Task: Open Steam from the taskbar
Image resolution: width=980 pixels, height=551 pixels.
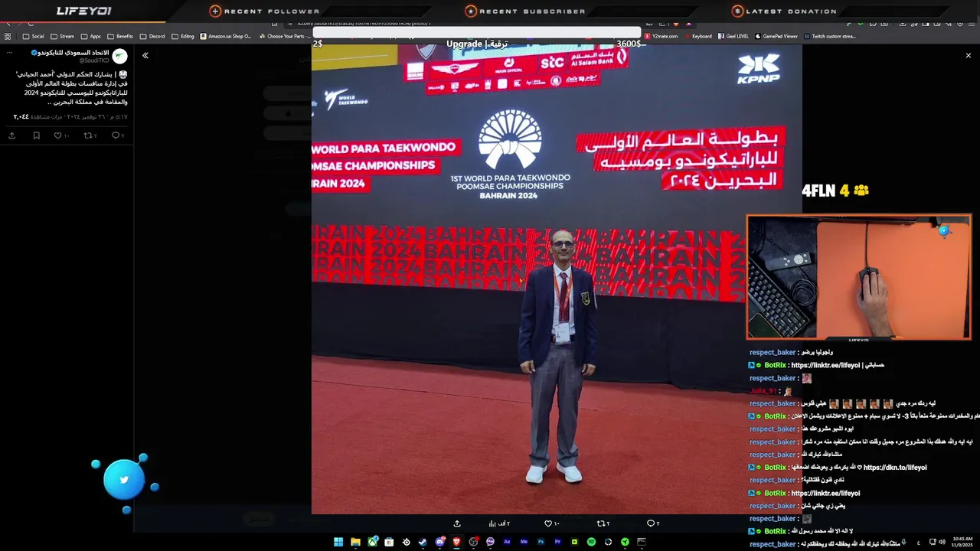Action: pyautogui.click(x=423, y=542)
